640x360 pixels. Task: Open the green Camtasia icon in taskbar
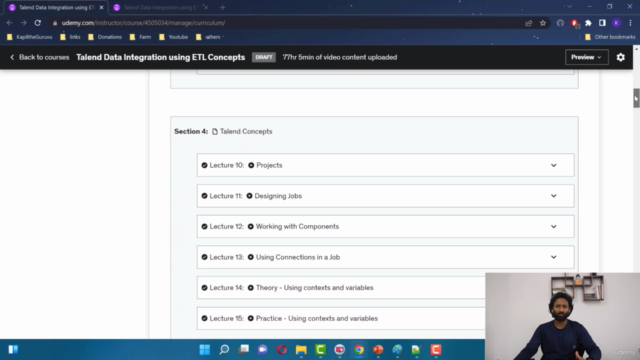point(320,349)
